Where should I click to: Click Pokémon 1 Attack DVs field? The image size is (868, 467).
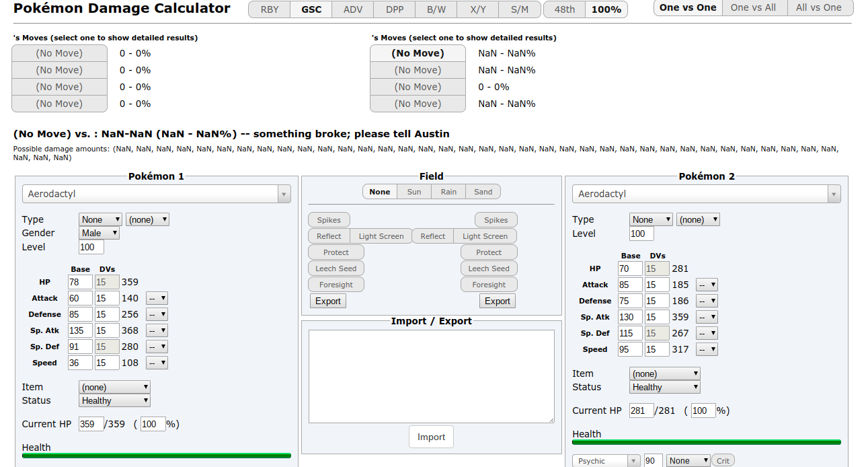click(x=107, y=298)
